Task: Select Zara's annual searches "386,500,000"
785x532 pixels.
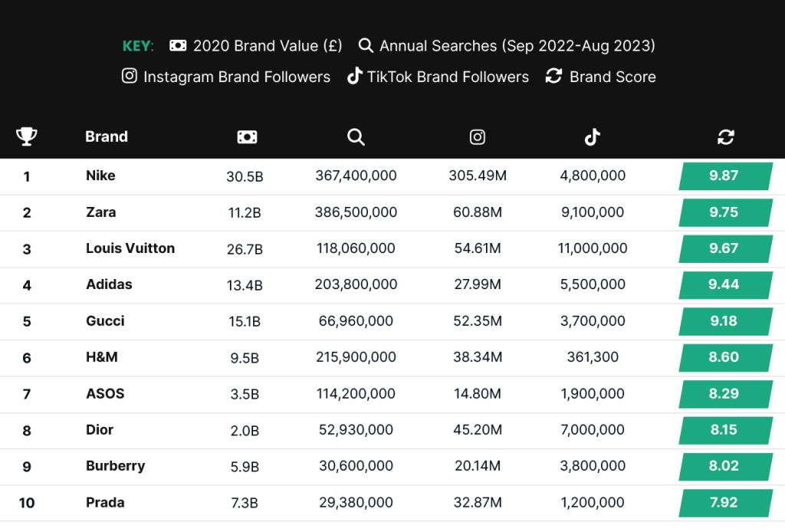Action: [x=356, y=212]
